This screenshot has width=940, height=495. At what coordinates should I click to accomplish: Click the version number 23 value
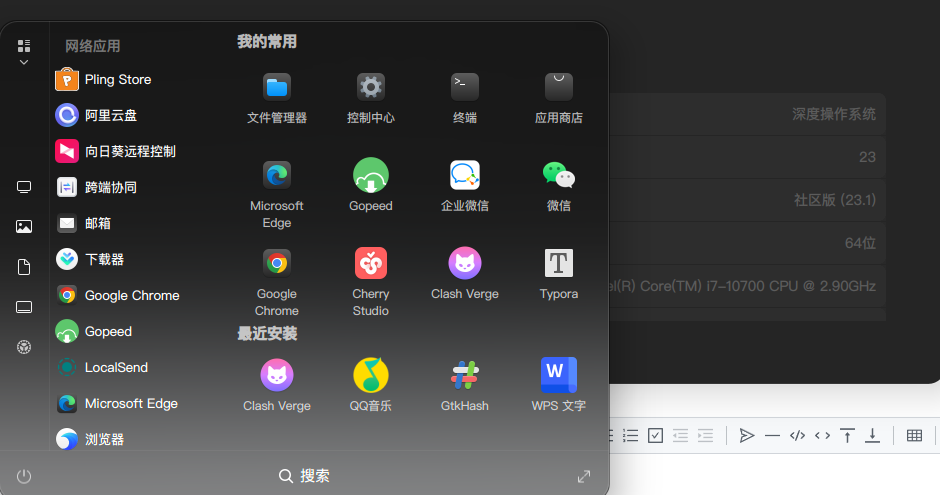click(867, 157)
